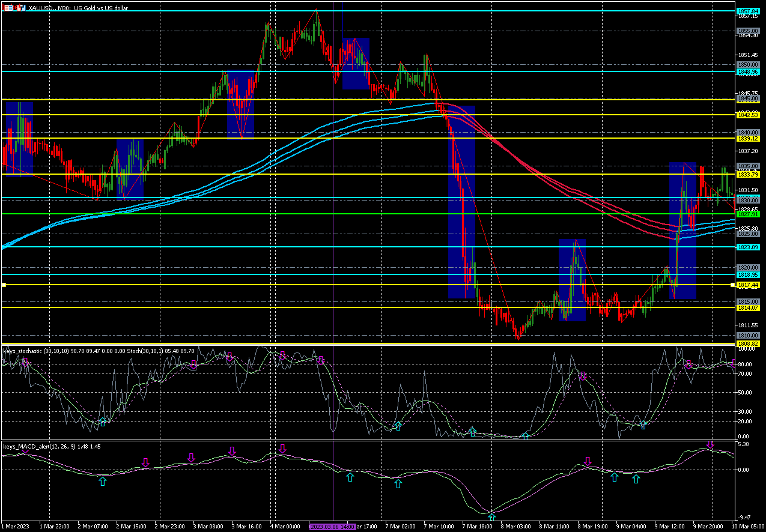Select the yellow 1842.53 price label

749,115
